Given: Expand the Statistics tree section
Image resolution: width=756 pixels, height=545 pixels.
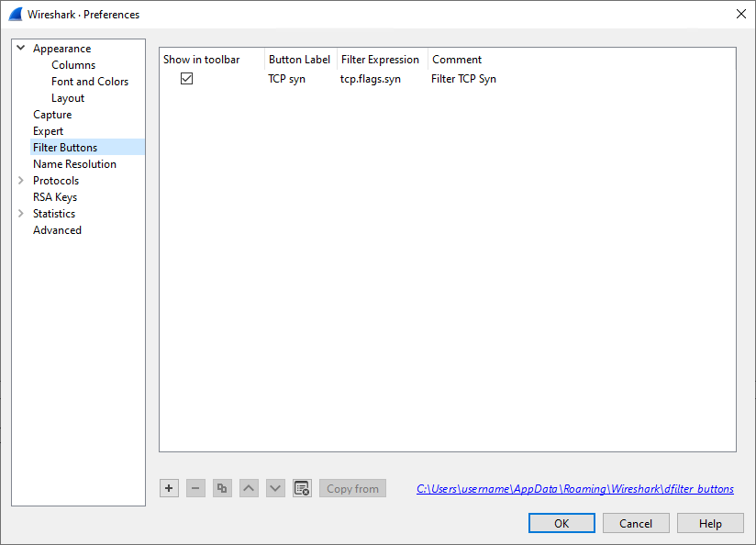Looking at the screenshot, I should pos(20,214).
